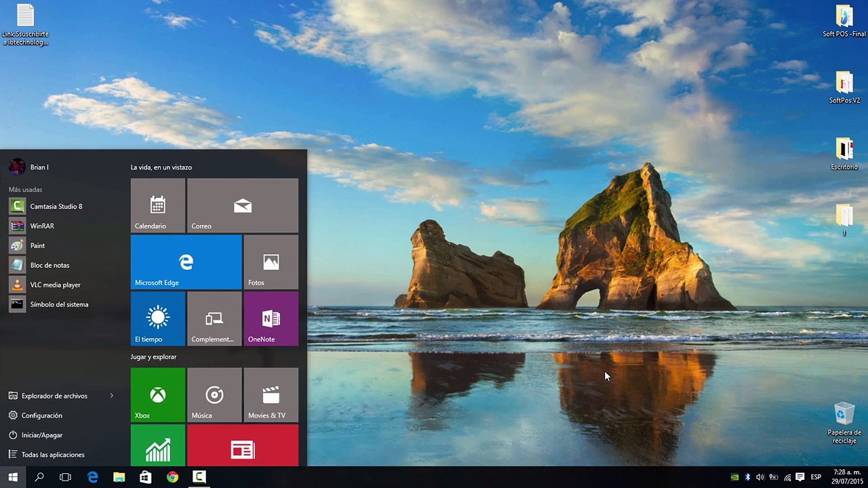This screenshot has width=868, height=488.
Task: Click the Windows Start button
Action: [13, 477]
